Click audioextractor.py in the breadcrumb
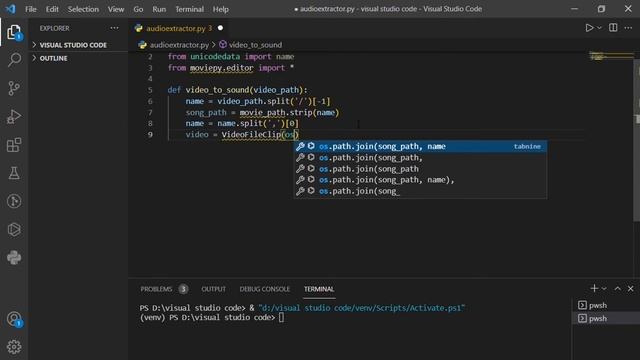The width and height of the screenshot is (640, 360). [179, 45]
